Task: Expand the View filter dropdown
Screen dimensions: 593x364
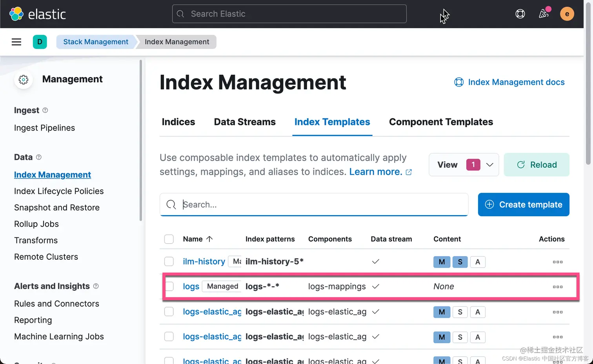Action: pyautogui.click(x=464, y=165)
